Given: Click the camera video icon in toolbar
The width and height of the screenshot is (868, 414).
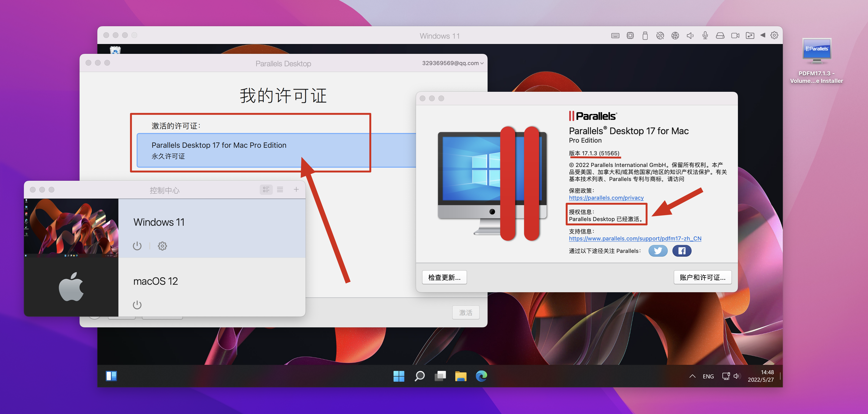Looking at the screenshot, I should pyautogui.click(x=735, y=36).
